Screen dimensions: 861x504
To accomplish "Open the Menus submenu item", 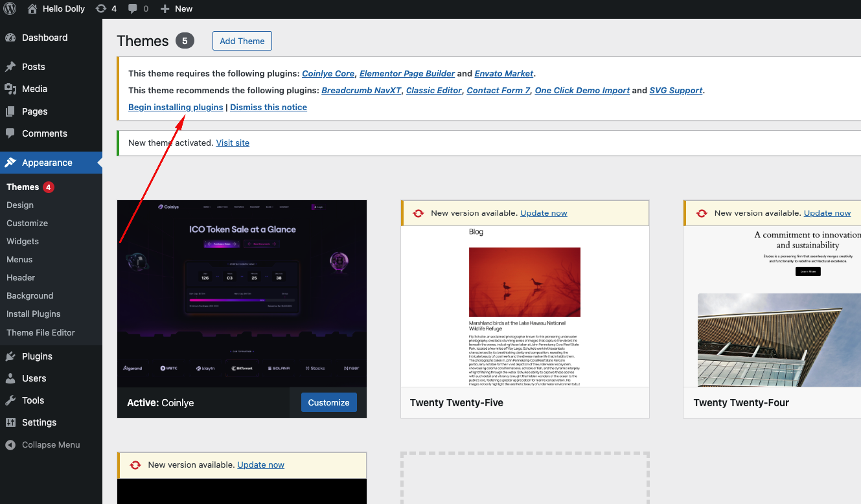I will click(19, 259).
